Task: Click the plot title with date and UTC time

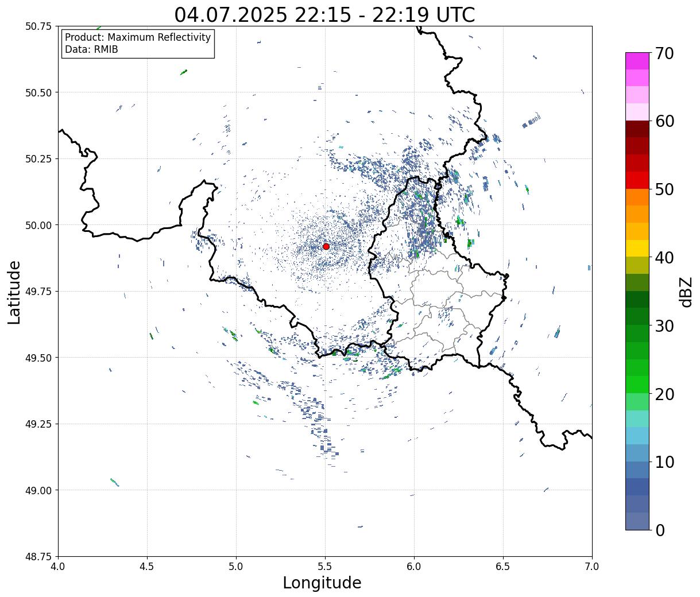Action: (324, 14)
